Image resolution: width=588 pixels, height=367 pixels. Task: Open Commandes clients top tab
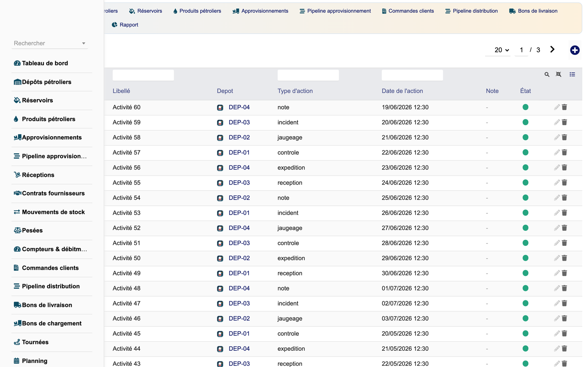click(408, 11)
